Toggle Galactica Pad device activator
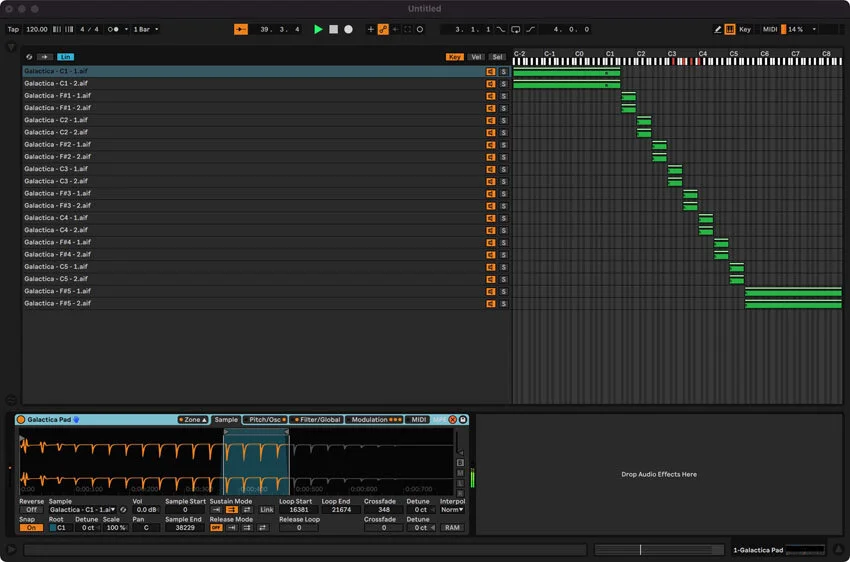850x562 pixels. pyautogui.click(x=21, y=419)
